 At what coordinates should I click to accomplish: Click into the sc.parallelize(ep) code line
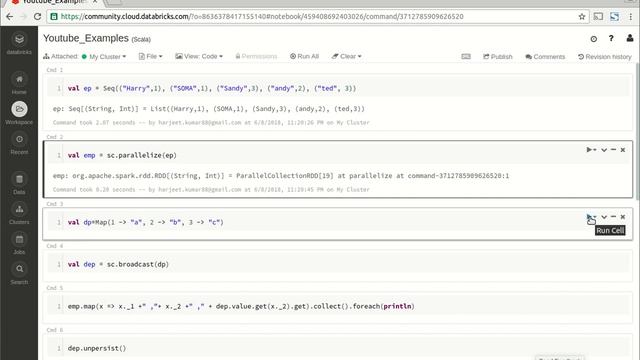[x=122, y=156]
